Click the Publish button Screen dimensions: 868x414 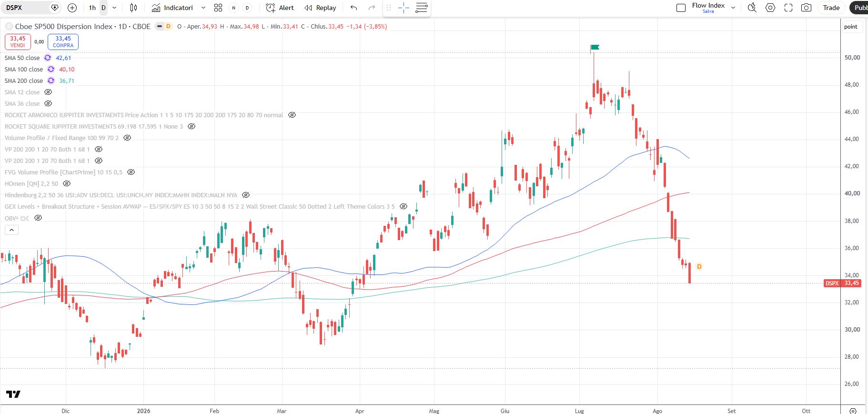[859, 8]
